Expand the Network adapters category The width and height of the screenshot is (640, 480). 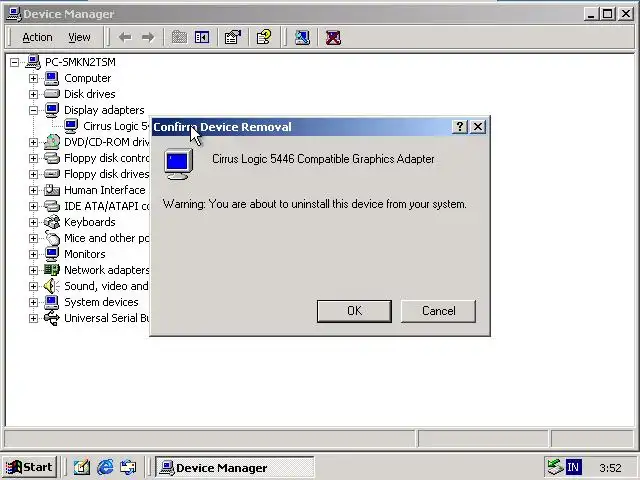(x=33, y=270)
